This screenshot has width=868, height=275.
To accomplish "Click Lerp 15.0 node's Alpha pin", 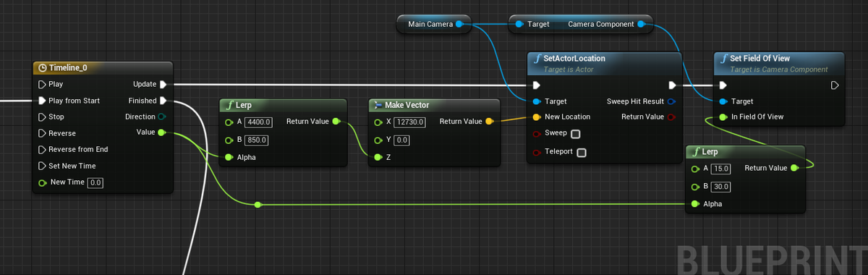I will (x=696, y=204).
